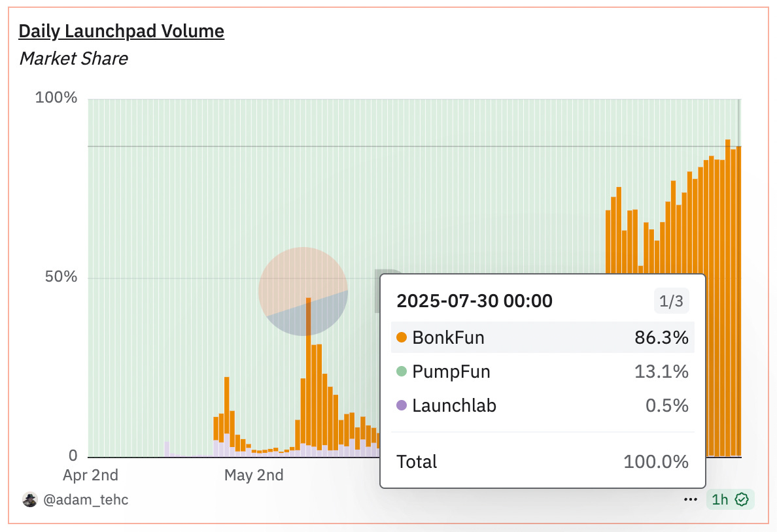Click the green verified checkmark icon

tap(741, 499)
